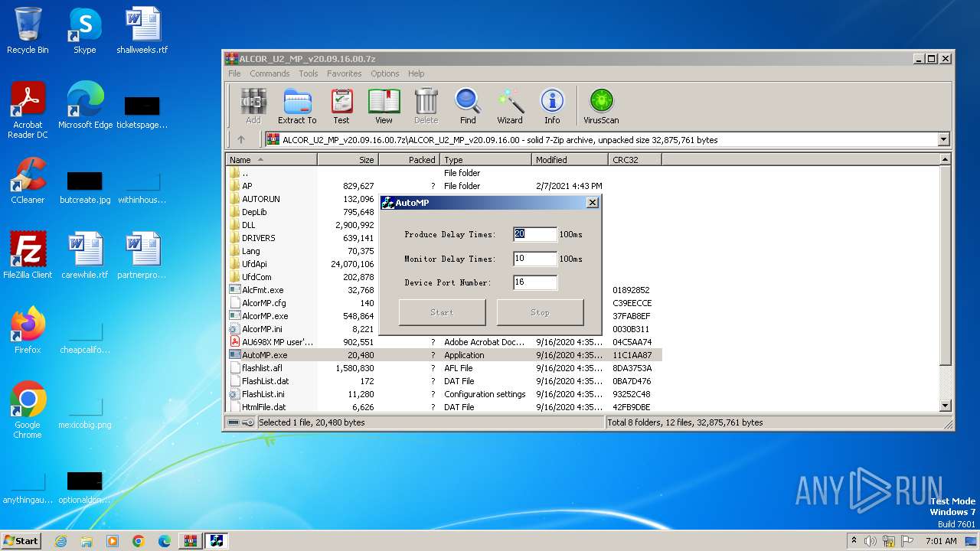The height and width of the screenshot is (551, 980).
Task: Select the DRIVERS folder in list
Action: [x=259, y=238]
